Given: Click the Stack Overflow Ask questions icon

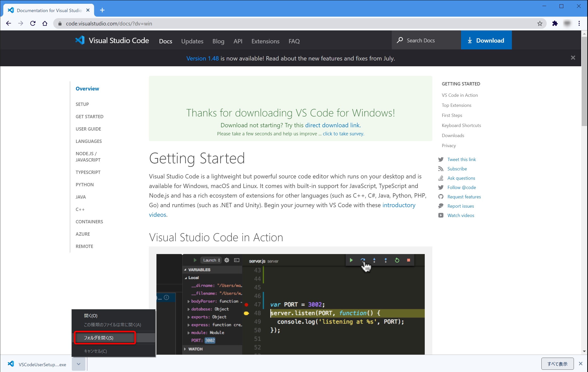Looking at the screenshot, I should pos(441,178).
